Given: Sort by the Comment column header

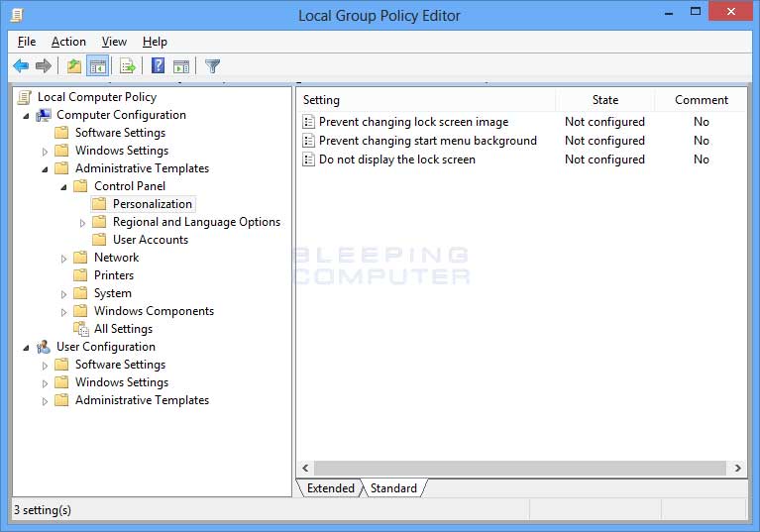Looking at the screenshot, I should [x=701, y=100].
